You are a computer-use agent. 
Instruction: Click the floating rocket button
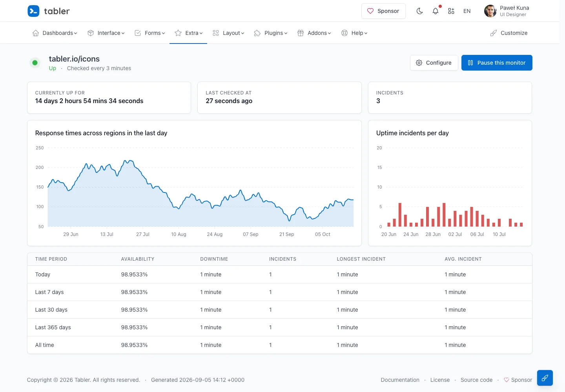[x=545, y=378]
